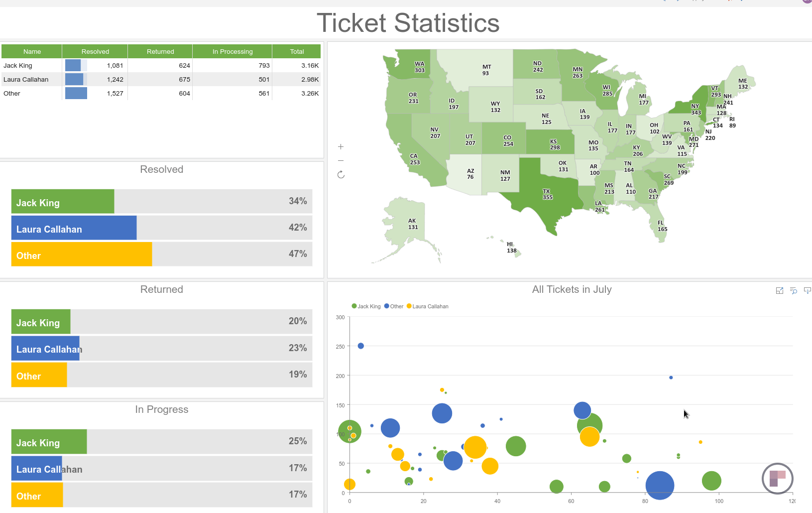The height and width of the screenshot is (513, 812).
Task: Click the Name column header
Action: 32,51
